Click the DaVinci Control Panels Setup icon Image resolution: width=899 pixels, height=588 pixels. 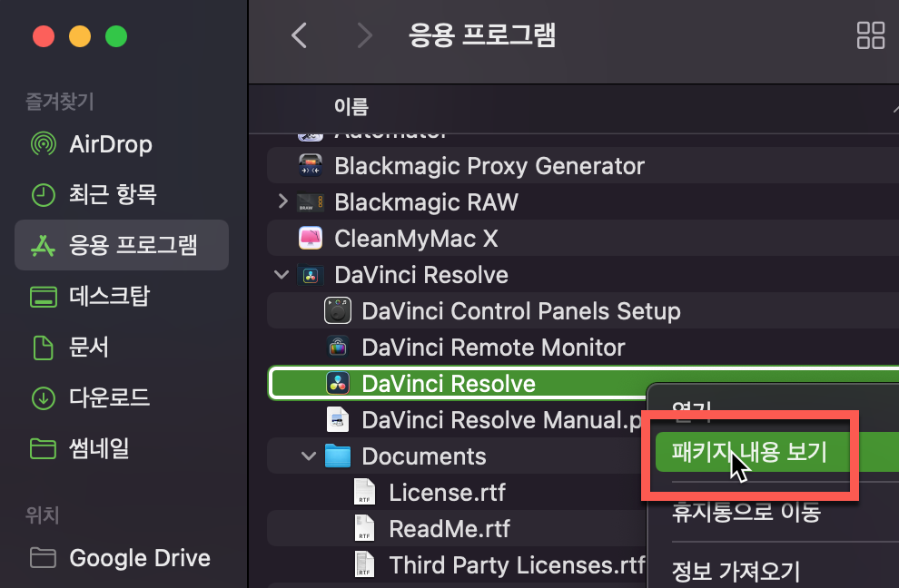[338, 311]
